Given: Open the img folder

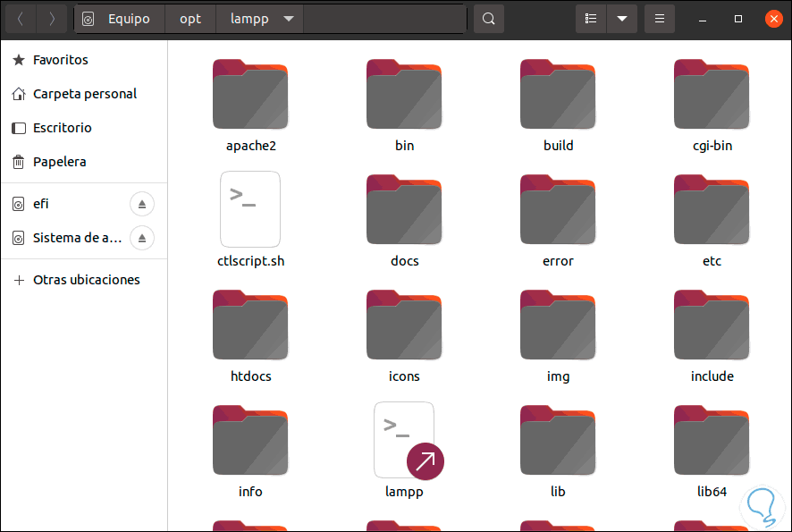Looking at the screenshot, I should (x=558, y=325).
